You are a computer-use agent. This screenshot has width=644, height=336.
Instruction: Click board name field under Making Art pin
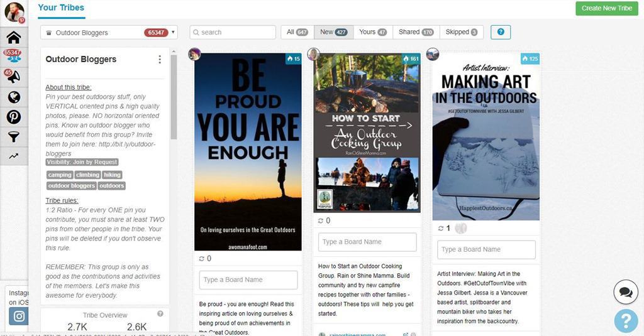tap(487, 249)
